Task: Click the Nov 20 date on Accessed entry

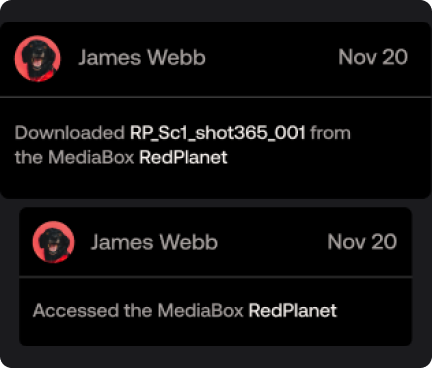Action: tap(362, 242)
